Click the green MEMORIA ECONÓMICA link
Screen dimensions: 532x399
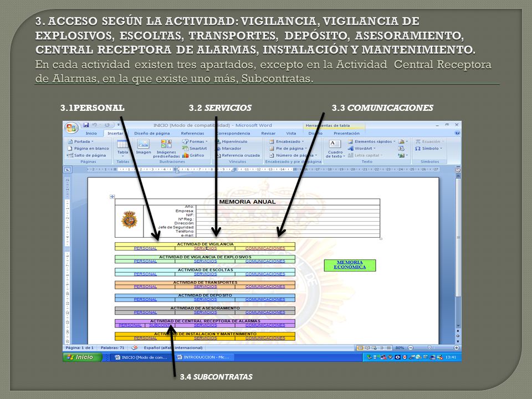tap(350, 265)
